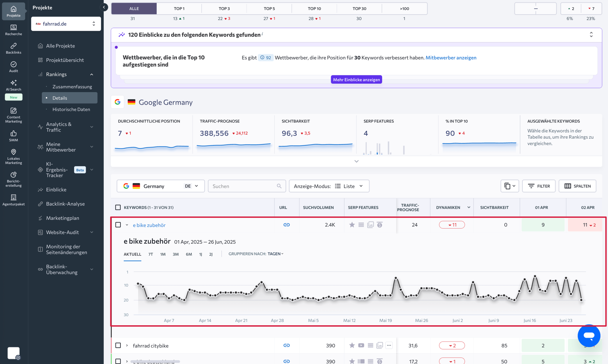The image size is (608, 364).
Task: Open Berichterstellung section icon
Action: tap(14, 179)
